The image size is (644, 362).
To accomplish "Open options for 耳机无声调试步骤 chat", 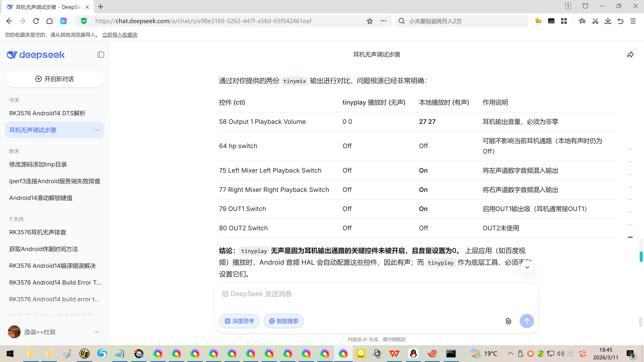I will pos(96,130).
